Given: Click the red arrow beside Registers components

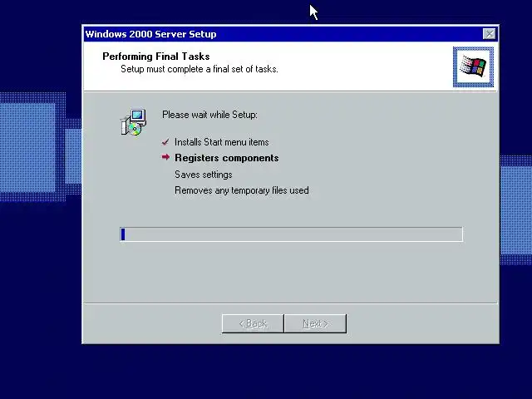Looking at the screenshot, I should (x=165, y=157).
